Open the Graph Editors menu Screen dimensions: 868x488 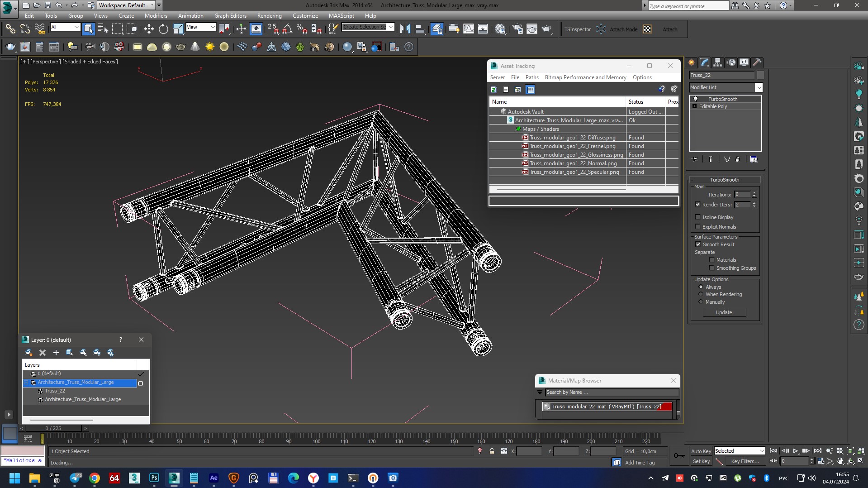tap(230, 16)
